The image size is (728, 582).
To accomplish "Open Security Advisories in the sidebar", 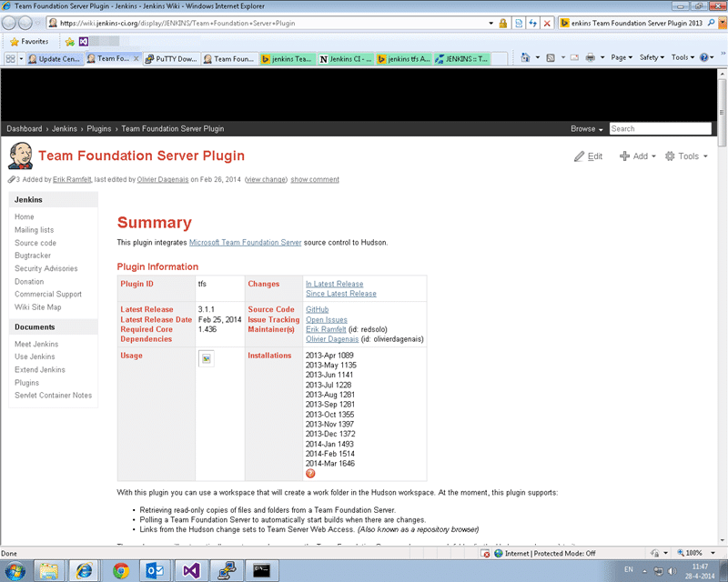I will click(x=46, y=268).
